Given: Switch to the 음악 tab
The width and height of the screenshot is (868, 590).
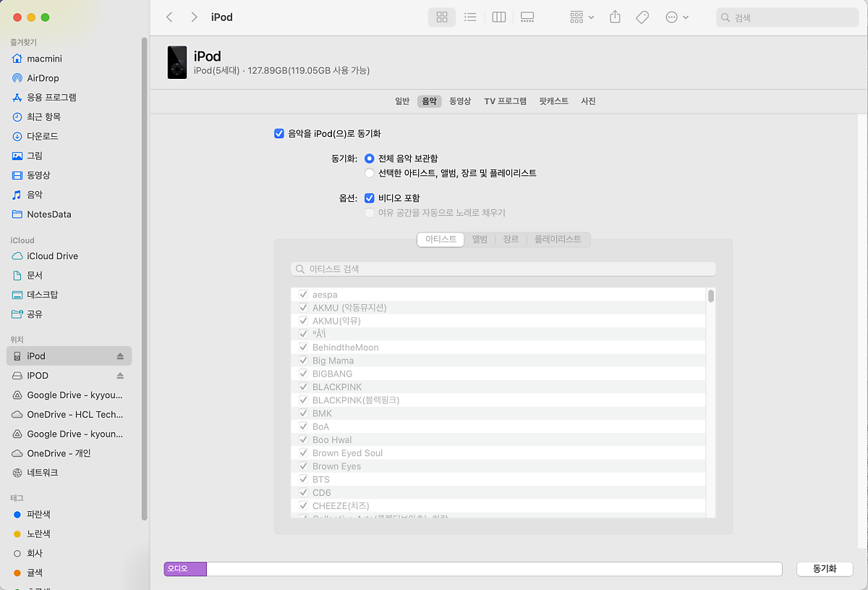Looking at the screenshot, I should (x=429, y=101).
